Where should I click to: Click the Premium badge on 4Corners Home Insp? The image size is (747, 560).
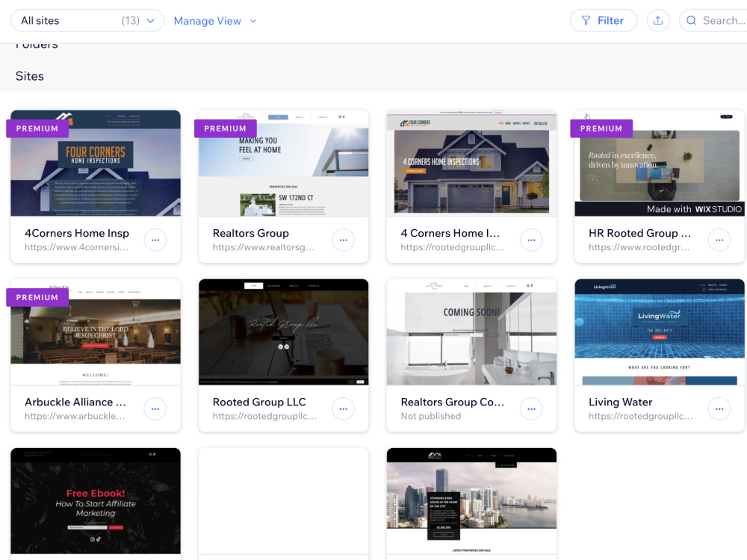37,128
